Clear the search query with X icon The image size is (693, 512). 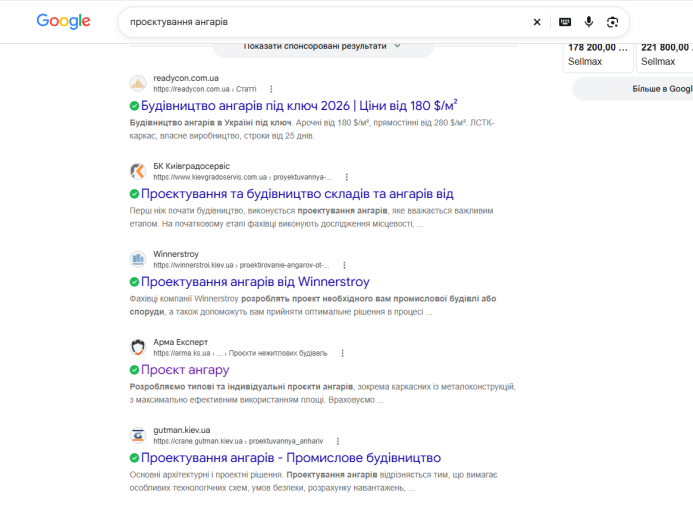point(537,22)
